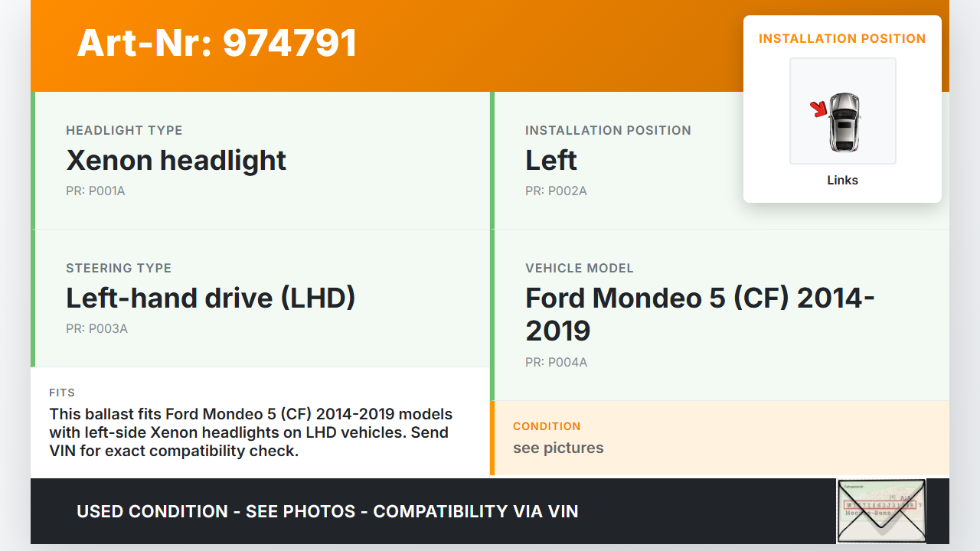Click the Links label under car image
Screen dimensions: 980x551
click(x=842, y=181)
